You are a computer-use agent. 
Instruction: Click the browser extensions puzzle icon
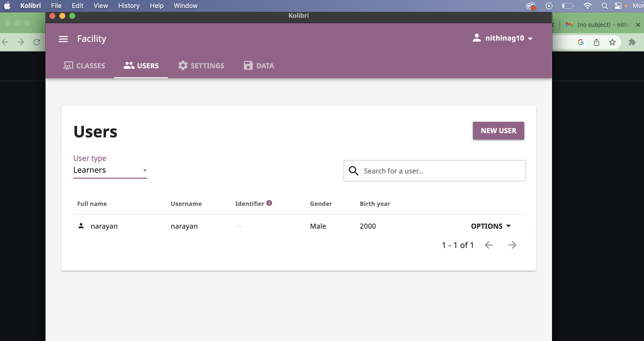pos(632,42)
